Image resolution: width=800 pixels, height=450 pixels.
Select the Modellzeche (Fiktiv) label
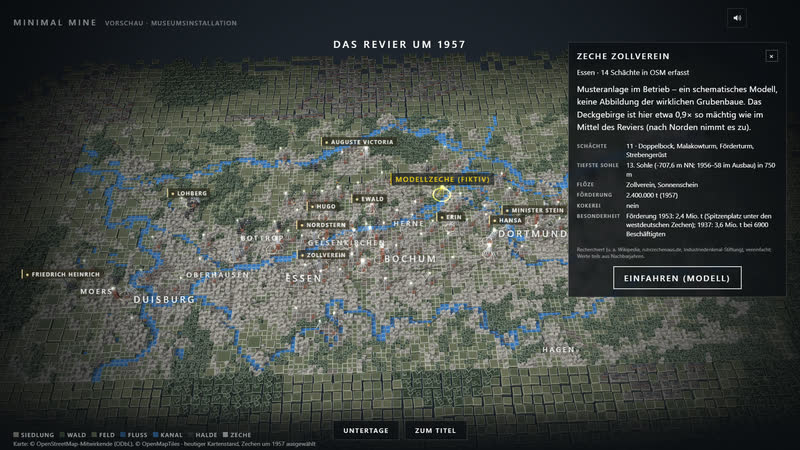442,179
